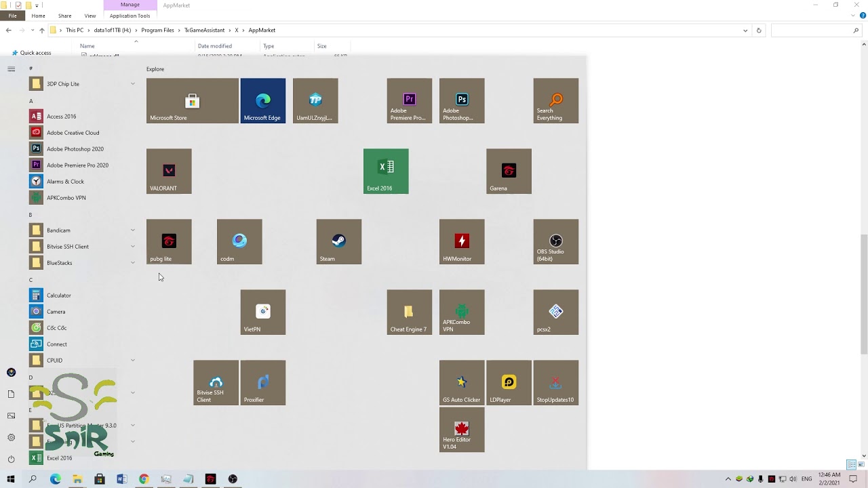868x488 pixels.
Task: Launch the Adobe Premiere Pro tile
Action: pyautogui.click(x=410, y=101)
